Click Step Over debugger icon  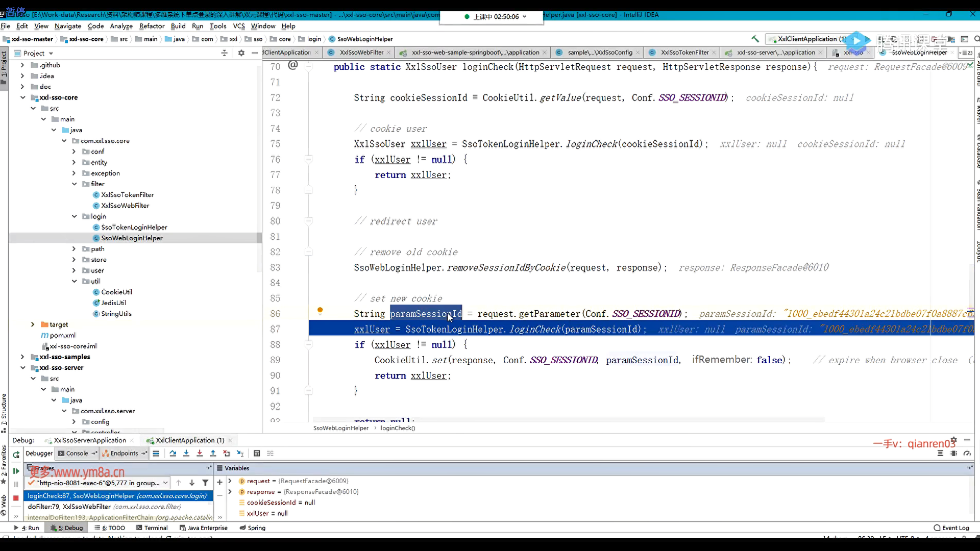pos(173,453)
